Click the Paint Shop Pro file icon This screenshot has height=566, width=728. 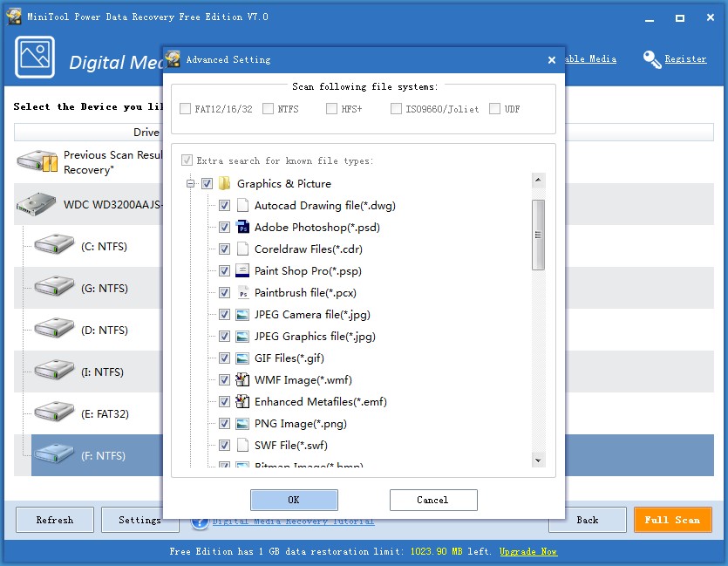click(x=242, y=270)
